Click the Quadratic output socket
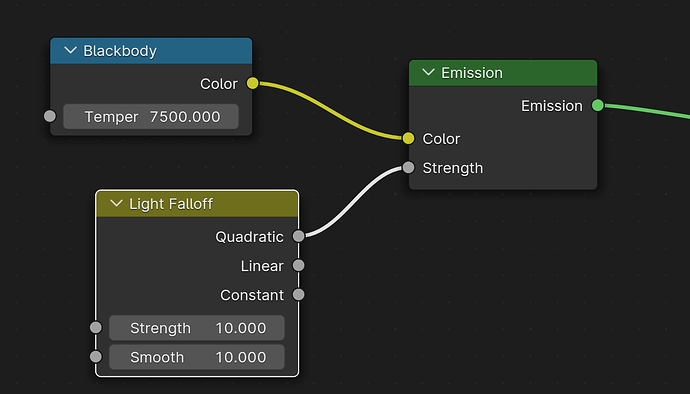690x394 pixels. [x=298, y=236]
